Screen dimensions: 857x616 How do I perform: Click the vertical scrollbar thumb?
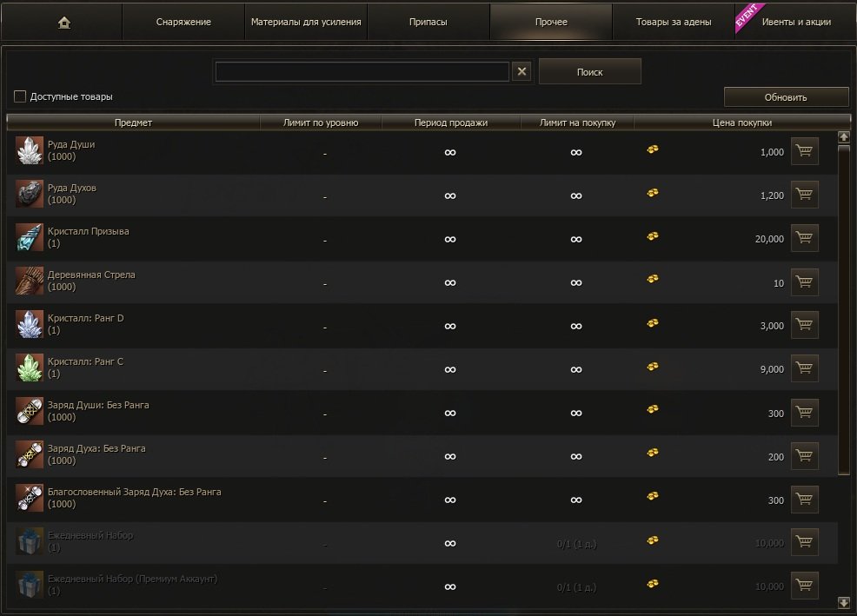point(844,310)
